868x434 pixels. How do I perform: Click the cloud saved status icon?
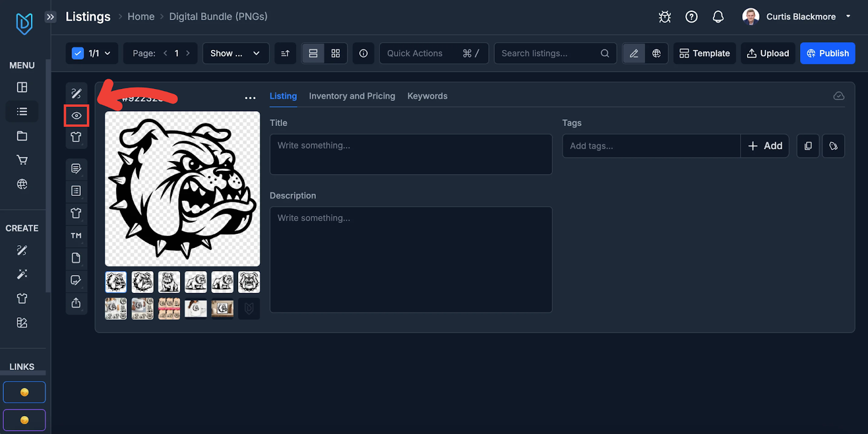click(839, 96)
